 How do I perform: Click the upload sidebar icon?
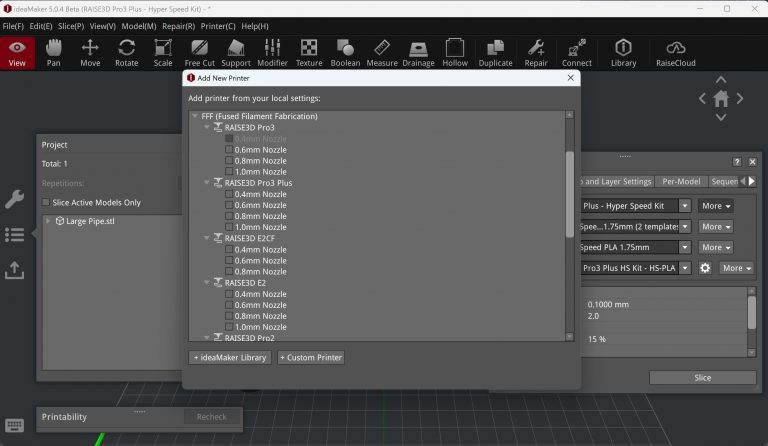pyautogui.click(x=14, y=270)
